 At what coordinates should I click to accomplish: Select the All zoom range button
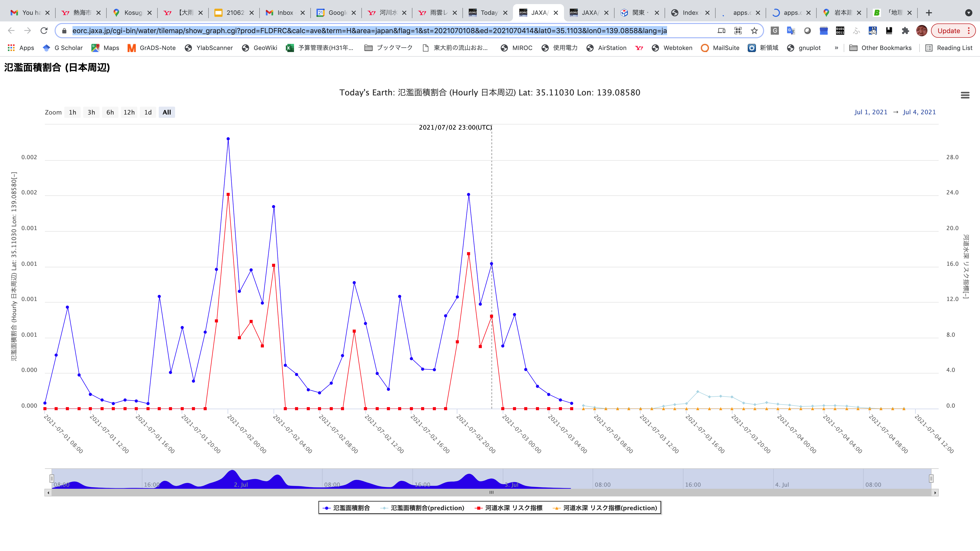point(167,112)
